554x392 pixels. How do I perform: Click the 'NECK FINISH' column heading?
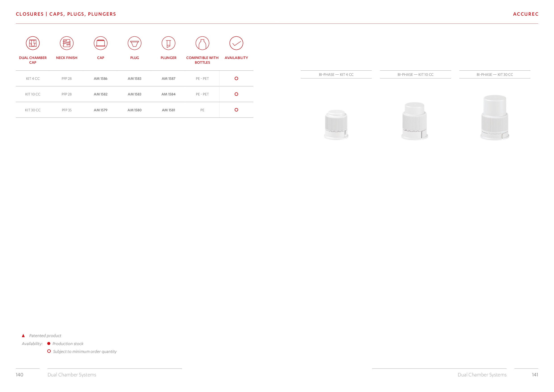67,58
